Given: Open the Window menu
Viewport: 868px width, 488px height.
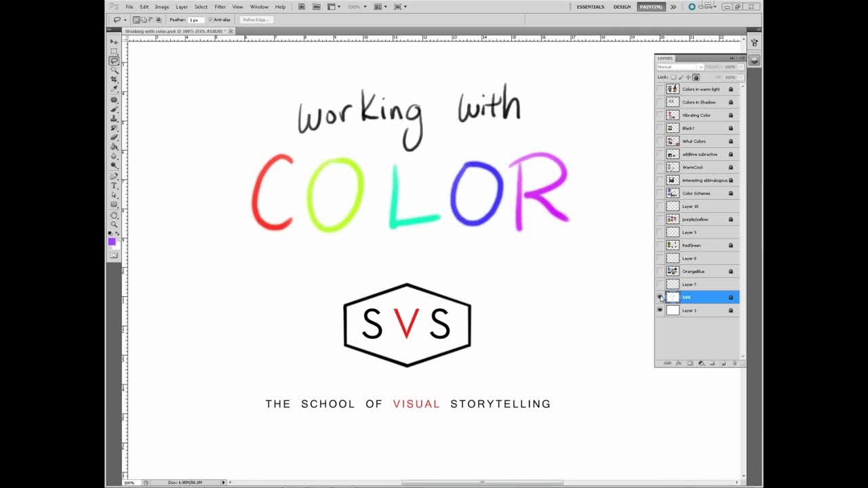Looking at the screenshot, I should (259, 7).
